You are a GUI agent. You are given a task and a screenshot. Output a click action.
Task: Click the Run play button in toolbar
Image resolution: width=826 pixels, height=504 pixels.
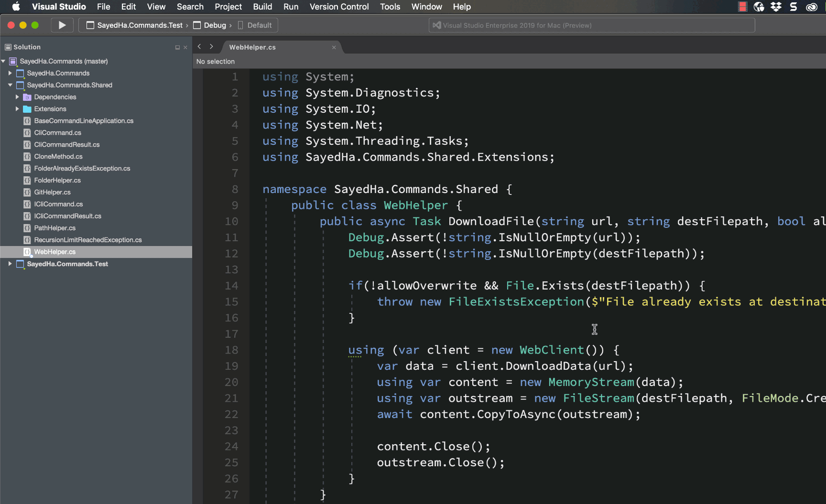pyautogui.click(x=62, y=25)
